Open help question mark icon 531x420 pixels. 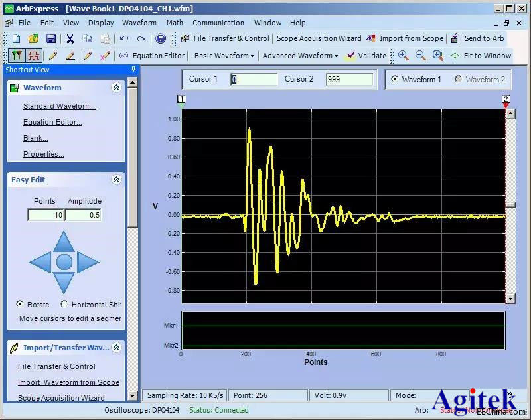click(161, 38)
